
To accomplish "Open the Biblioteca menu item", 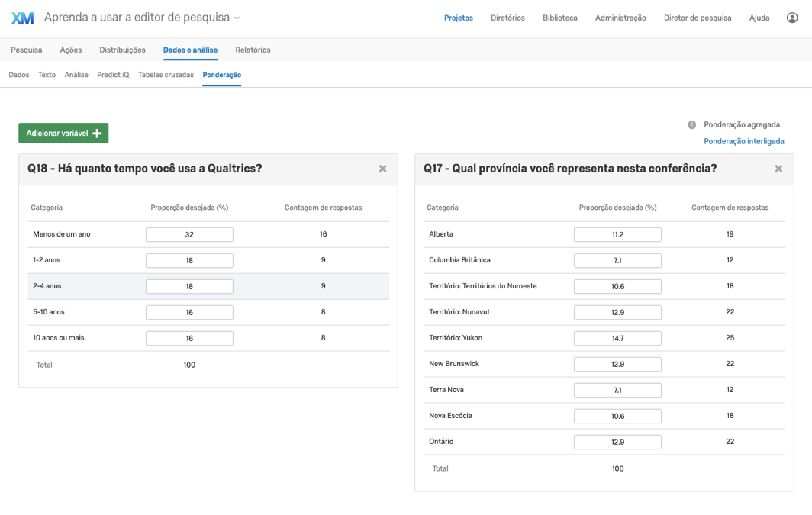I will (x=559, y=18).
